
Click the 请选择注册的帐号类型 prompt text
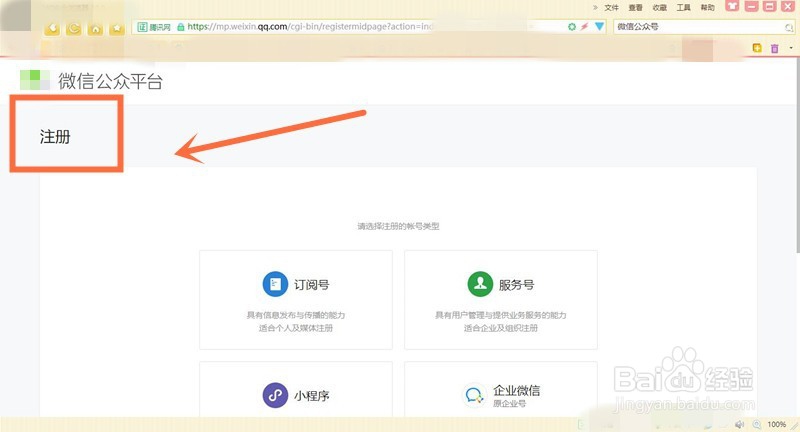point(398,226)
